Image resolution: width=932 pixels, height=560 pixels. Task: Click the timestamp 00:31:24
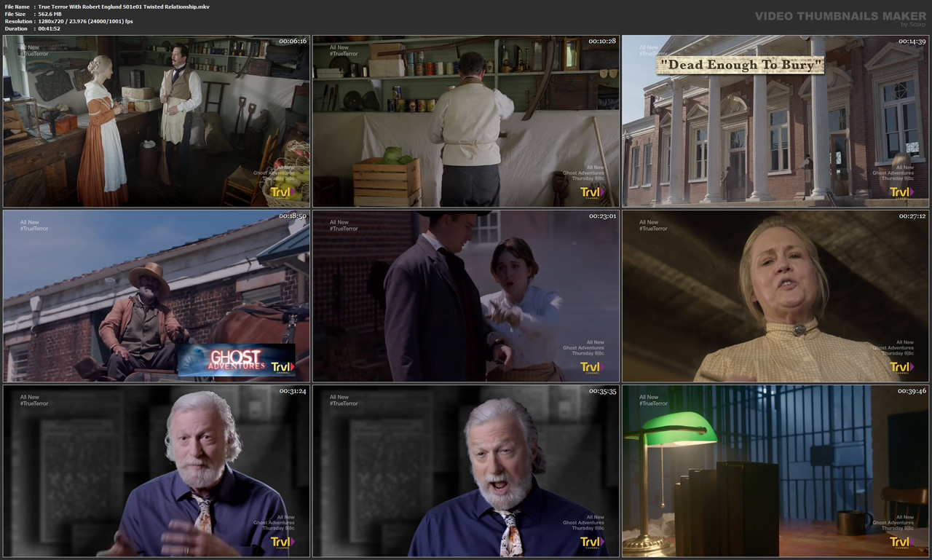point(293,391)
